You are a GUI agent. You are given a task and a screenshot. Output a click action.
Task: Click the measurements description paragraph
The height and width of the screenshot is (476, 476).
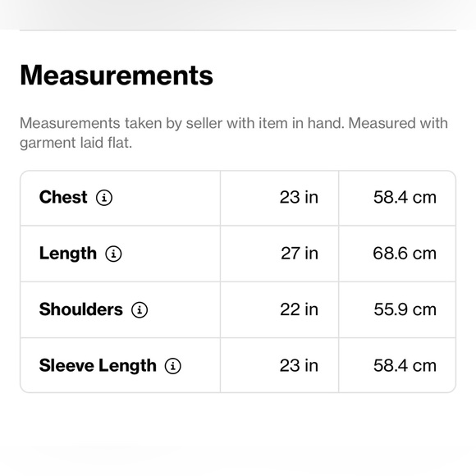(x=234, y=133)
